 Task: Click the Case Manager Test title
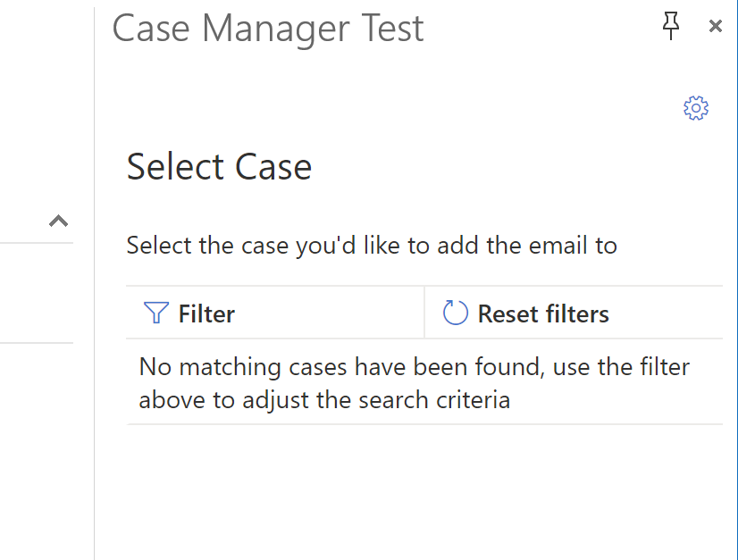coord(268,29)
